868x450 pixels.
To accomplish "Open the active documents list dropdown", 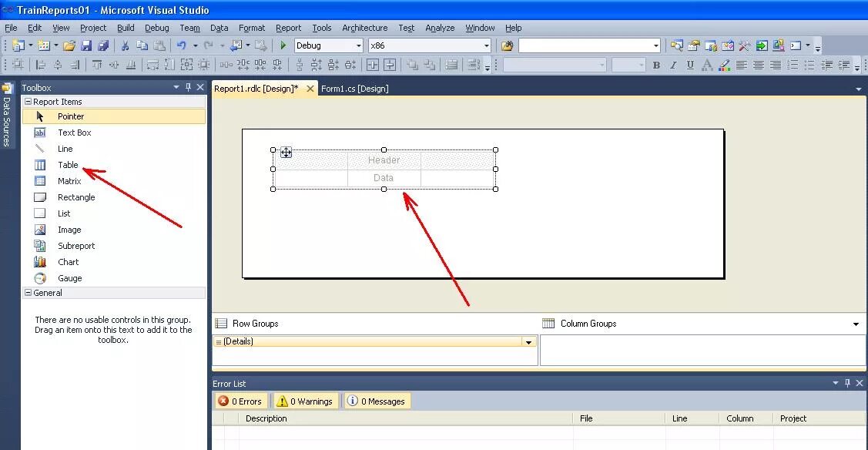I will [x=859, y=89].
